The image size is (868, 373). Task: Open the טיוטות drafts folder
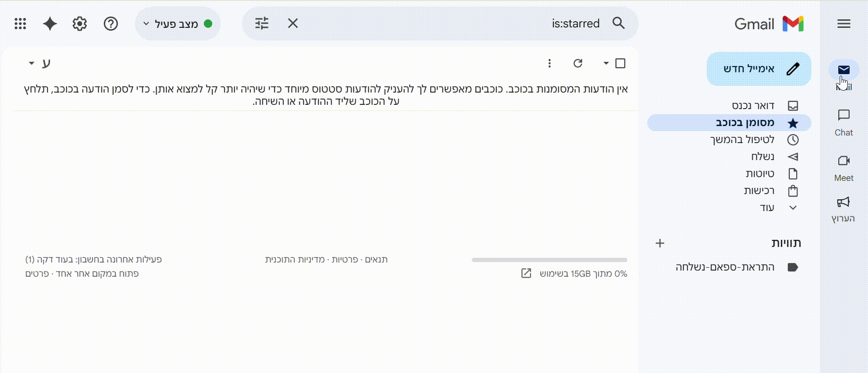coord(760,173)
